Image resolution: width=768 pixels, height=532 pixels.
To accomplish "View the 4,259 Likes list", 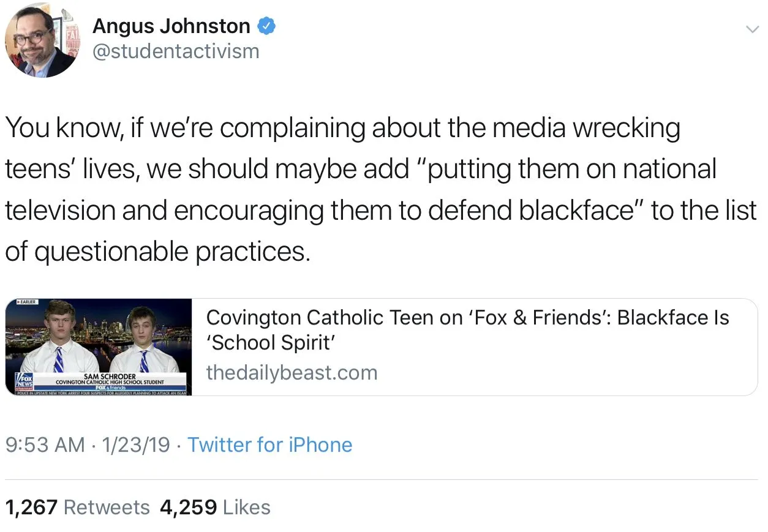I will click(x=214, y=508).
